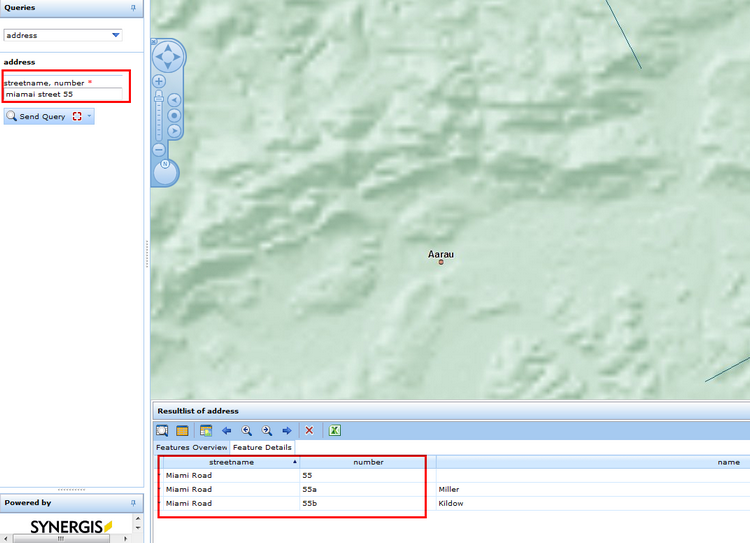This screenshot has height=543, width=750.
Task: Go to previous feature with blue left arrow
Action: point(227,431)
